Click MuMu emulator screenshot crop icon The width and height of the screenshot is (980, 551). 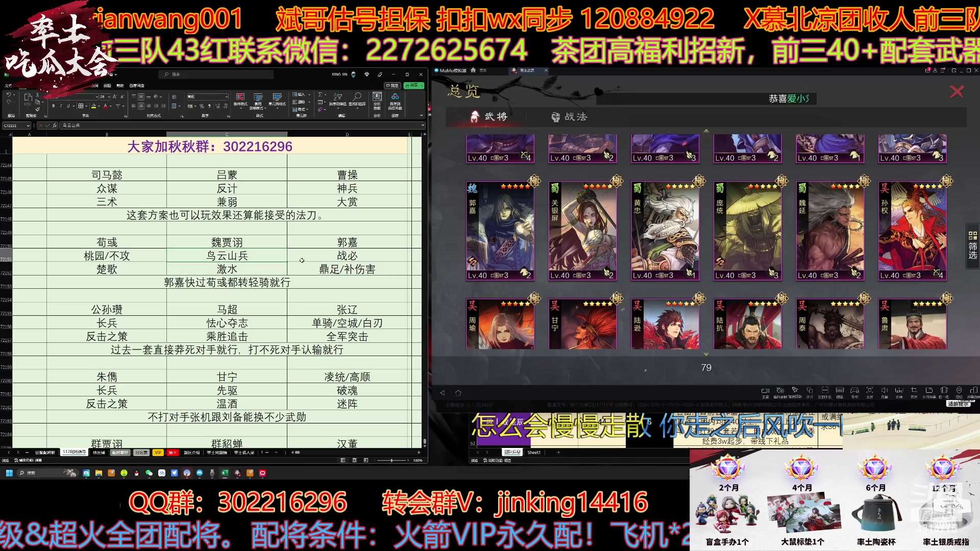(914, 390)
